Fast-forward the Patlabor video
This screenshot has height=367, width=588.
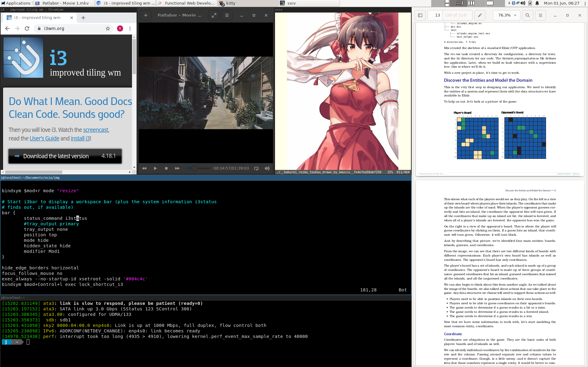click(x=177, y=168)
